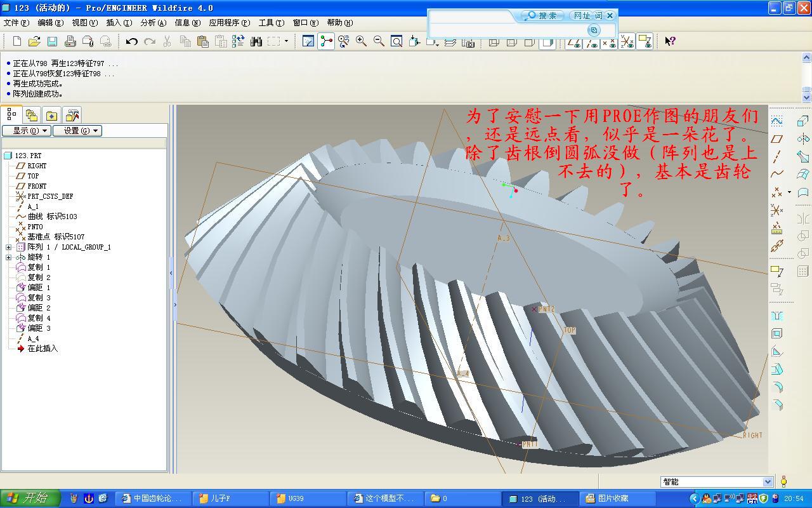The image size is (812, 508).
Task: Open the 文件 menu
Action: [x=16, y=23]
